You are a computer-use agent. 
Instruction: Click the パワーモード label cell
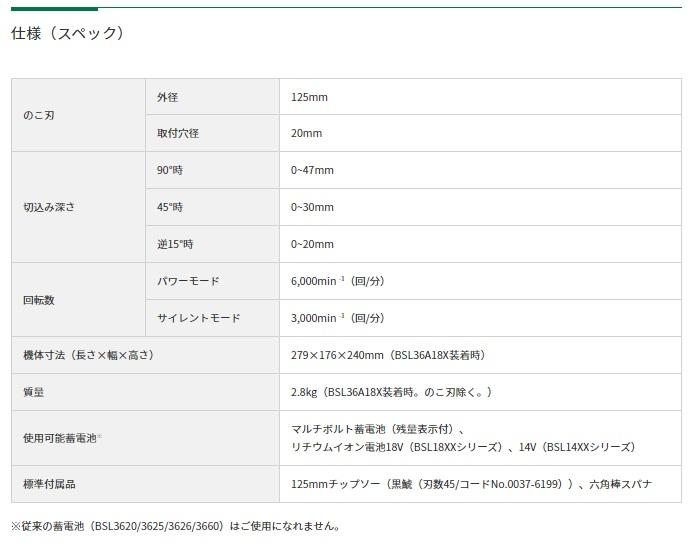pyautogui.click(x=212, y=281)
